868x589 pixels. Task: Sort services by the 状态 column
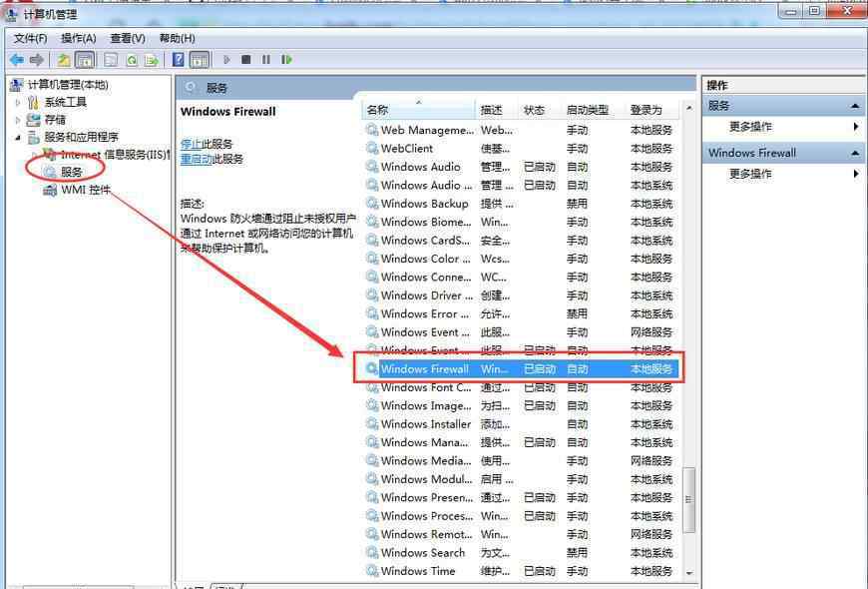540,110
